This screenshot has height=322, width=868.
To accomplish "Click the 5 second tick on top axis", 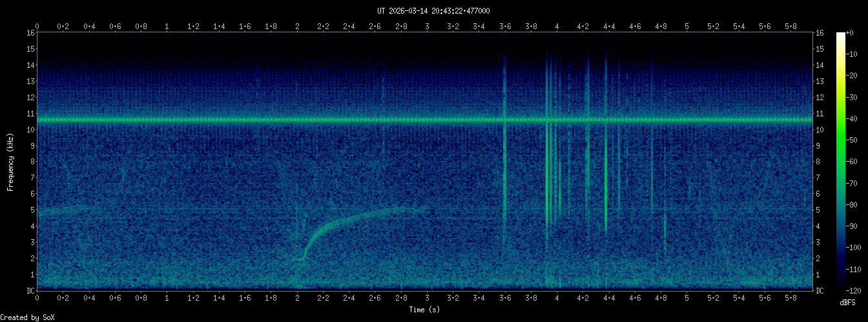I will 687,27.
